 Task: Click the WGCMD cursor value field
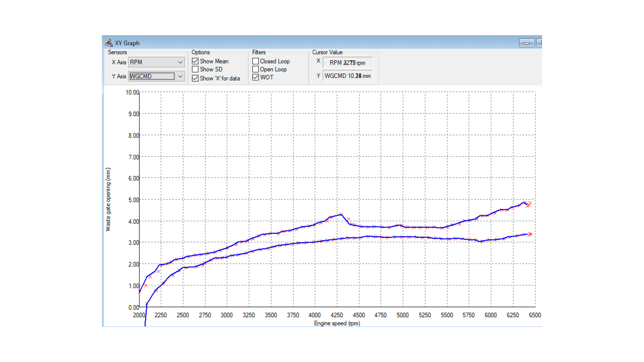[347, 76]
